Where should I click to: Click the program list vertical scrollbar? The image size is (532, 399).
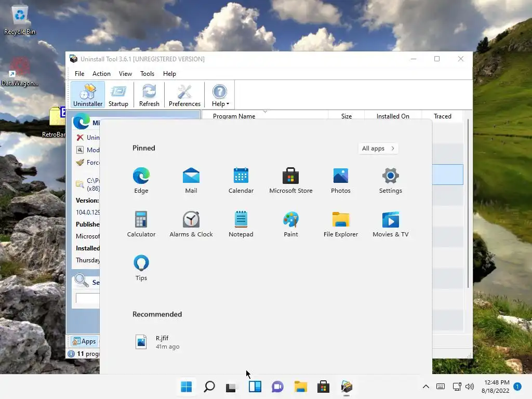pos(468,204)
